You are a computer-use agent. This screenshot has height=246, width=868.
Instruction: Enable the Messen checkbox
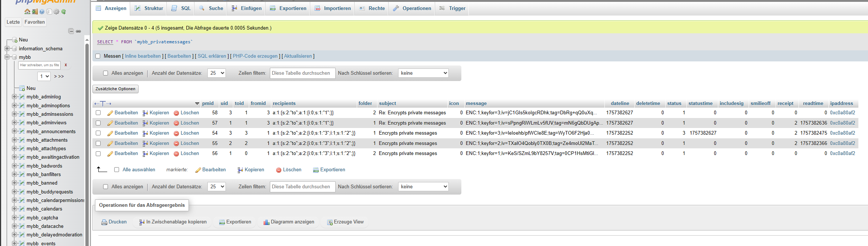click(98, 56)
